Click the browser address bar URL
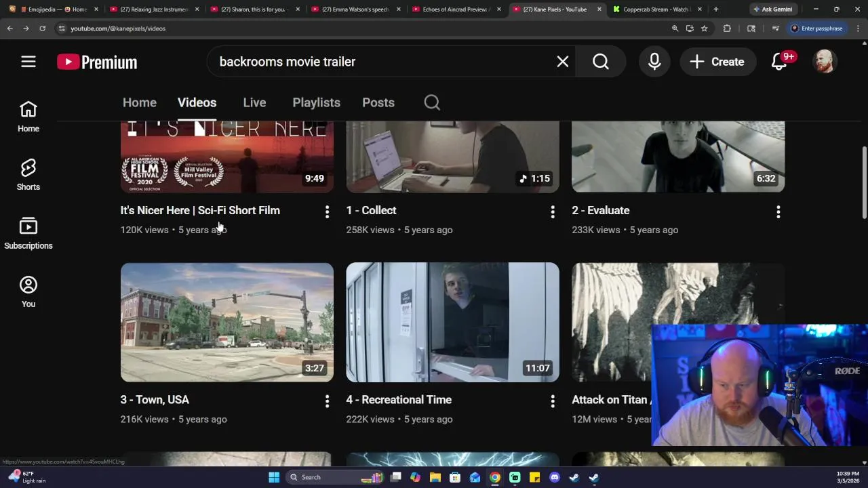The height and width of the screenshot is (488, 868). click(118, 28)
